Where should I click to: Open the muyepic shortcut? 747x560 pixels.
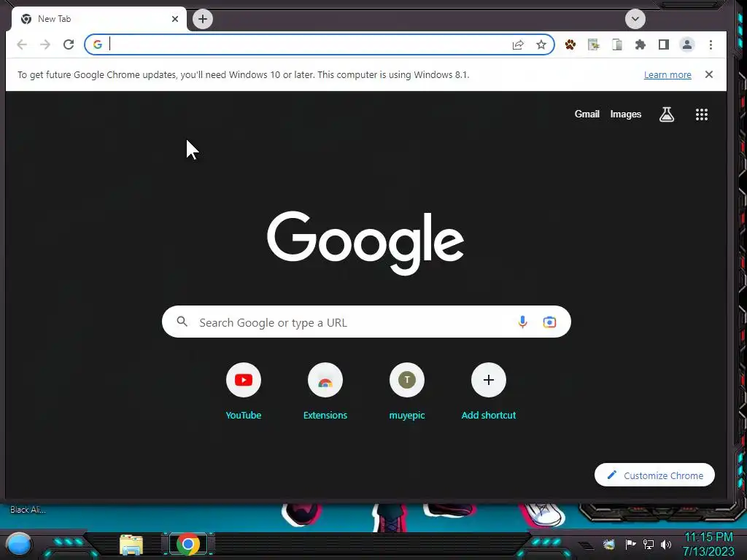[407, 392]
